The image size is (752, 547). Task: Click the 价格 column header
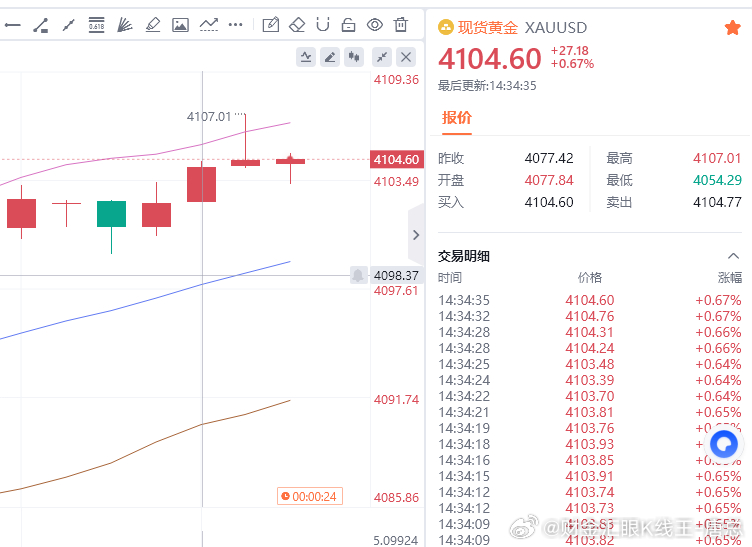tap(590, 278)
